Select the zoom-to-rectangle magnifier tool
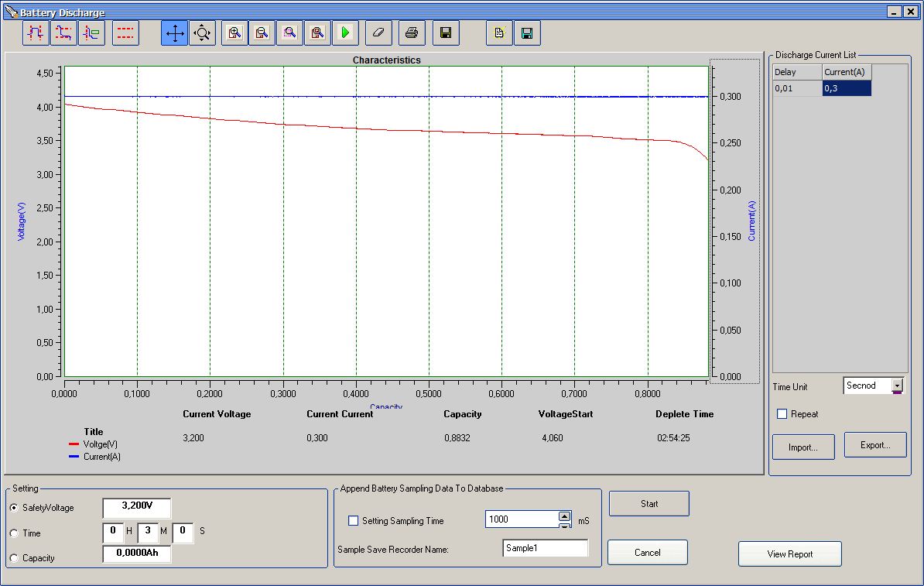 290,33
